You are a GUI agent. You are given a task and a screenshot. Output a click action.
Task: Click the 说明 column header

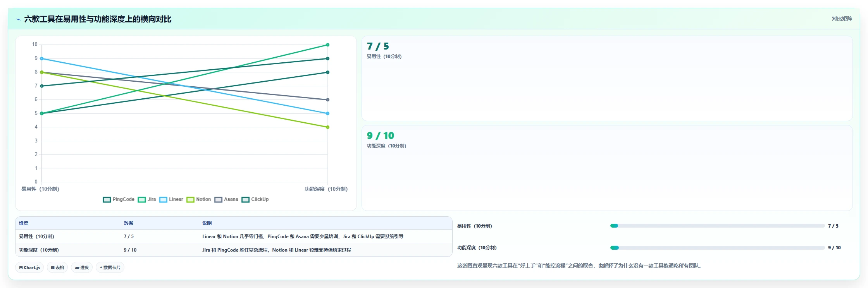[207, 223]
